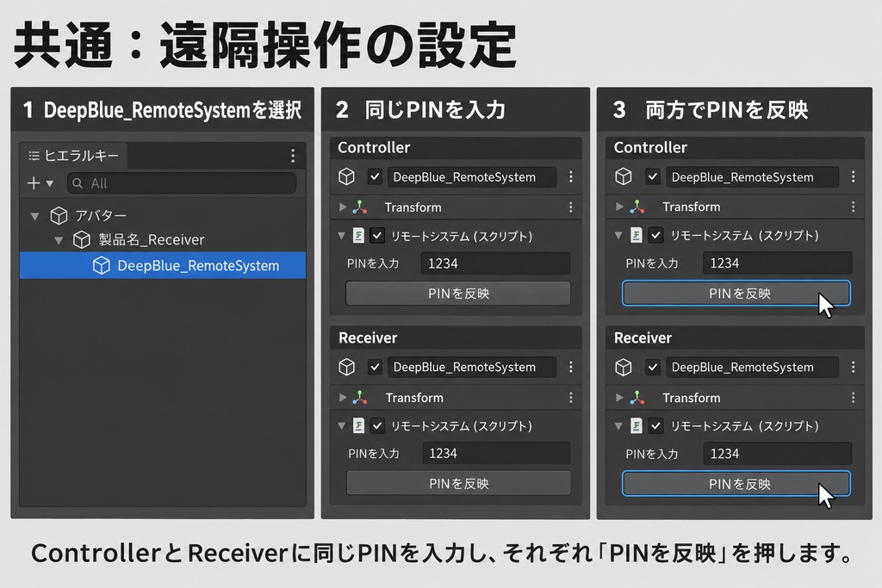Screen dimensions: 882x588
Task: Click the PINを反映 button in step 2 Receiver
Action: point(458,484)
